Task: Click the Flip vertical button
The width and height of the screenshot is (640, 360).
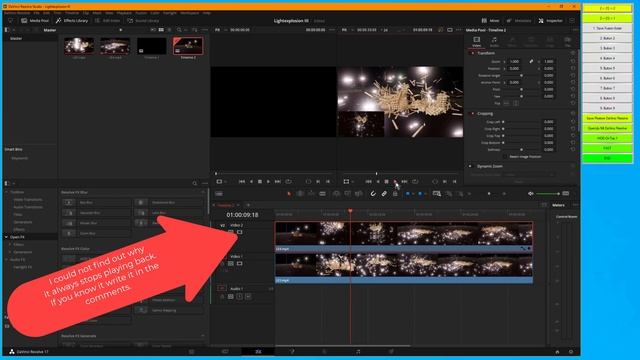Action: [516, 103]
